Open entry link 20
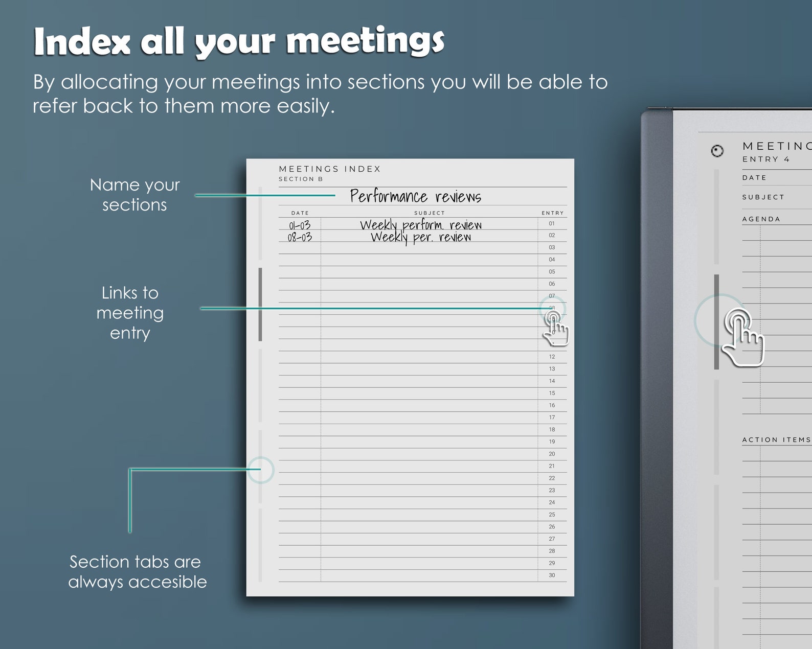 point(552,454)
